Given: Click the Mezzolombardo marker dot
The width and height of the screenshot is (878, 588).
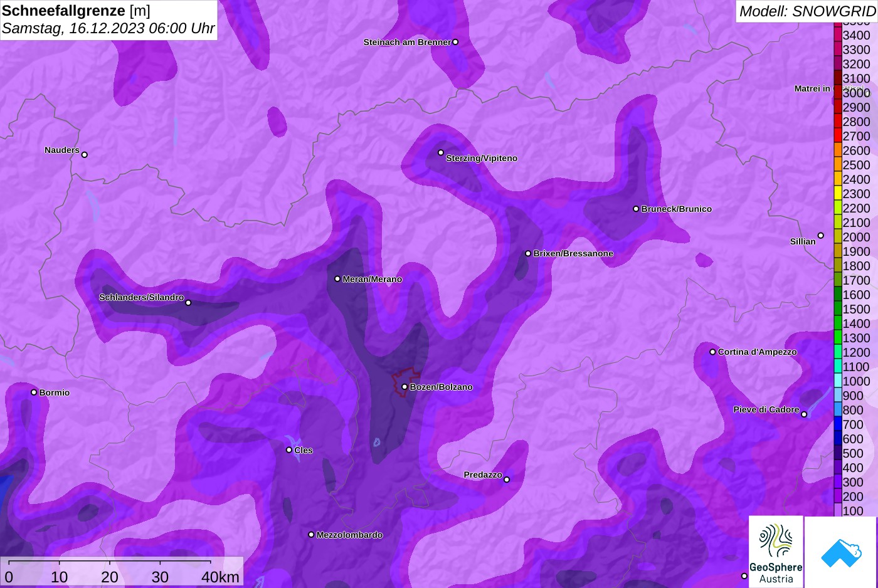Looking at the screenshot, I should click(311, 535).
